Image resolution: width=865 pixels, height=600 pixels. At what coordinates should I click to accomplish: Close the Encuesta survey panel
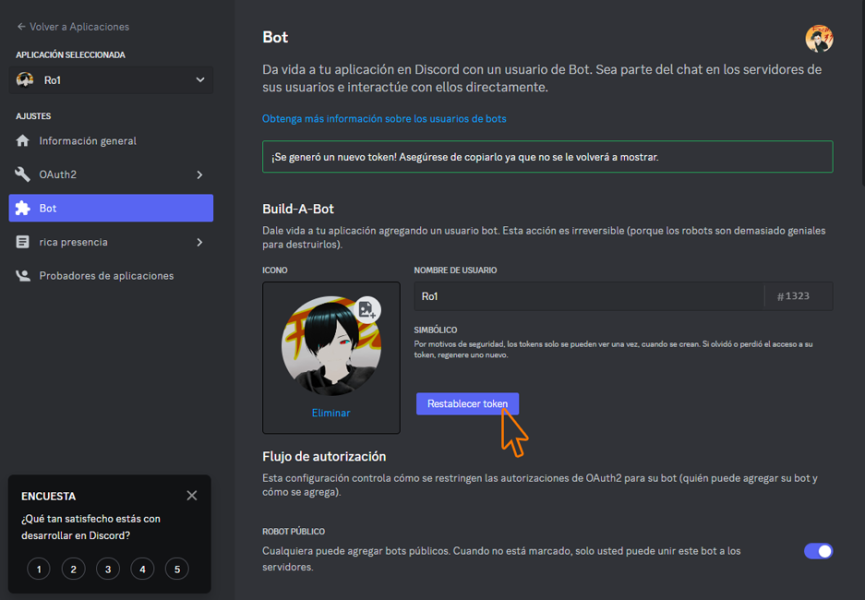click(x=192, y=496)
